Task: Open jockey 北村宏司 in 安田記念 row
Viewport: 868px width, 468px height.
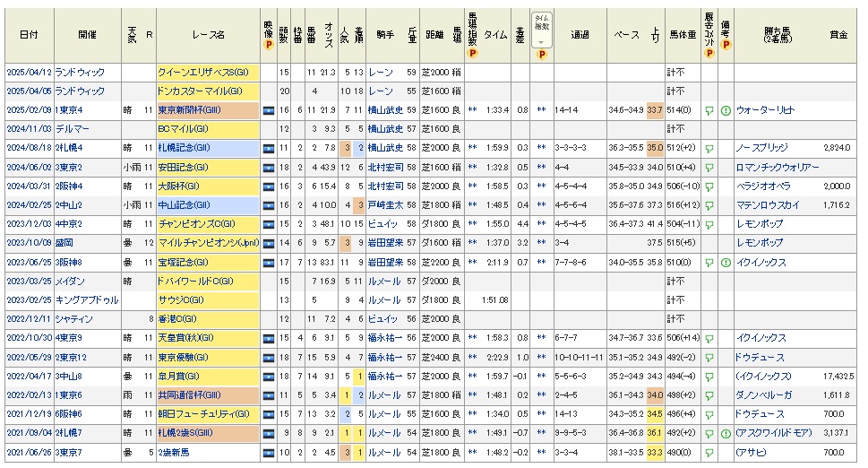Action: click(x=386, y=168)
